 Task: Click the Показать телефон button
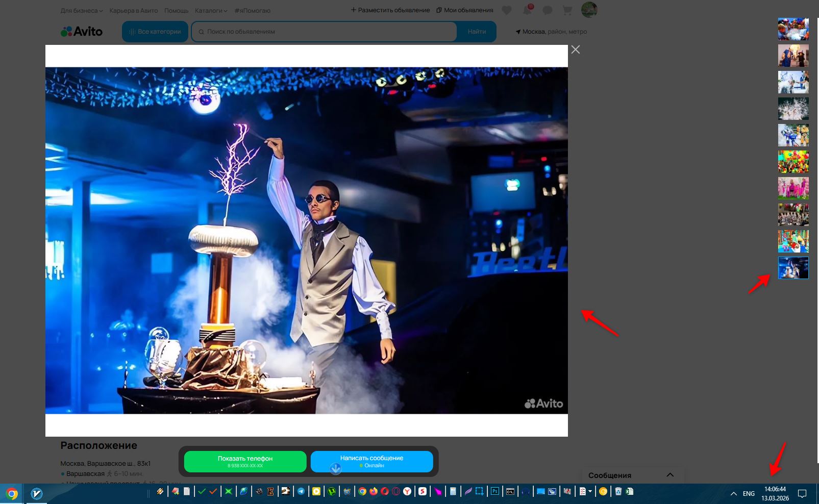click(x=245, y=461)
